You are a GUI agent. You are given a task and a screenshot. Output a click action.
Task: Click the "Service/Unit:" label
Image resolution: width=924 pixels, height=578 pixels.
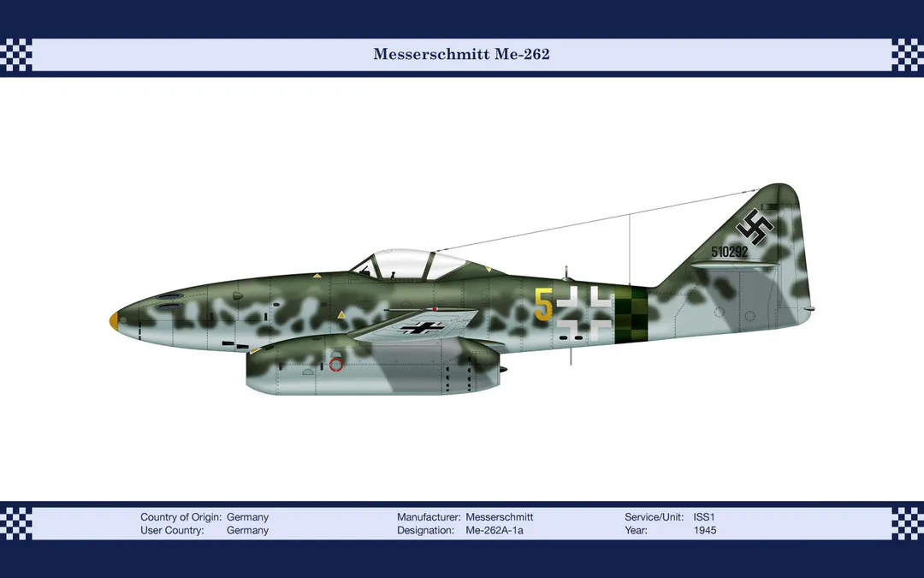[654, 517]
